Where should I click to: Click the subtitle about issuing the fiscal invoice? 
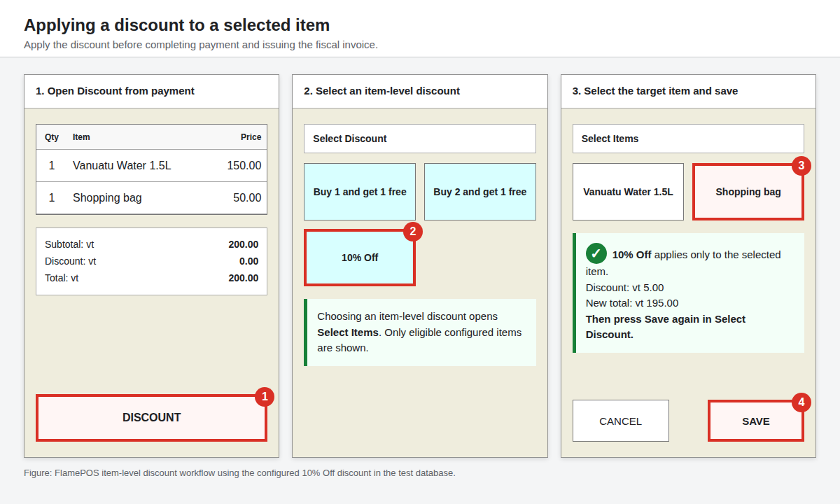(201, 45)
